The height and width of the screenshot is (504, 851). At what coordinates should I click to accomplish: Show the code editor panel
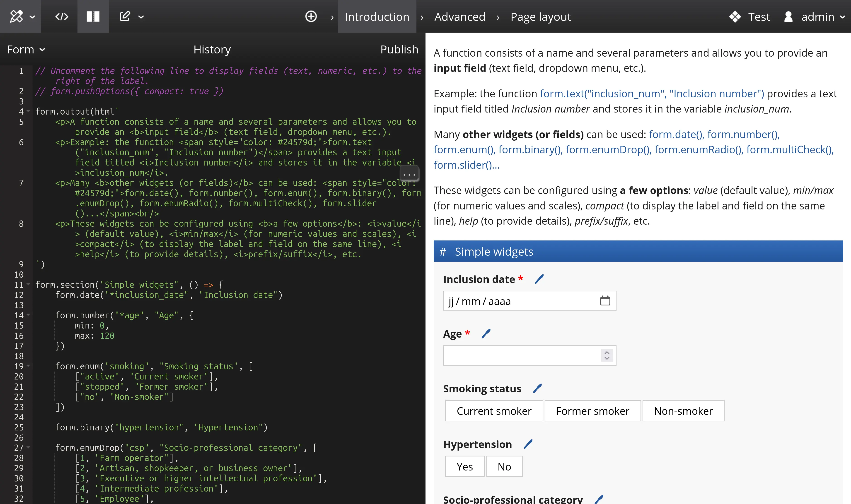coord(62,16)
